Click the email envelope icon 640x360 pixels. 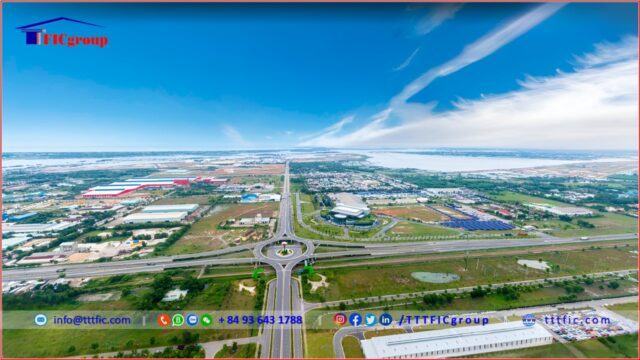click(x=40, y=320)
